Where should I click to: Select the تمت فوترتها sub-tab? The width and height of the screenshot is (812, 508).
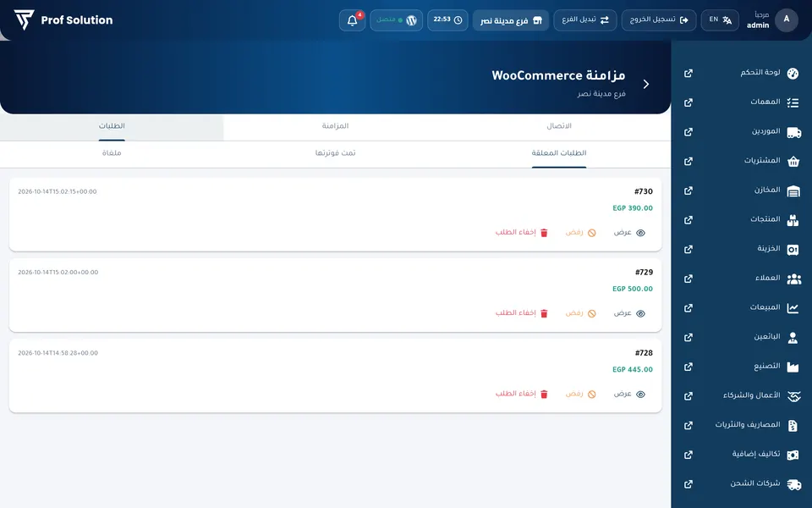(335, 154)
